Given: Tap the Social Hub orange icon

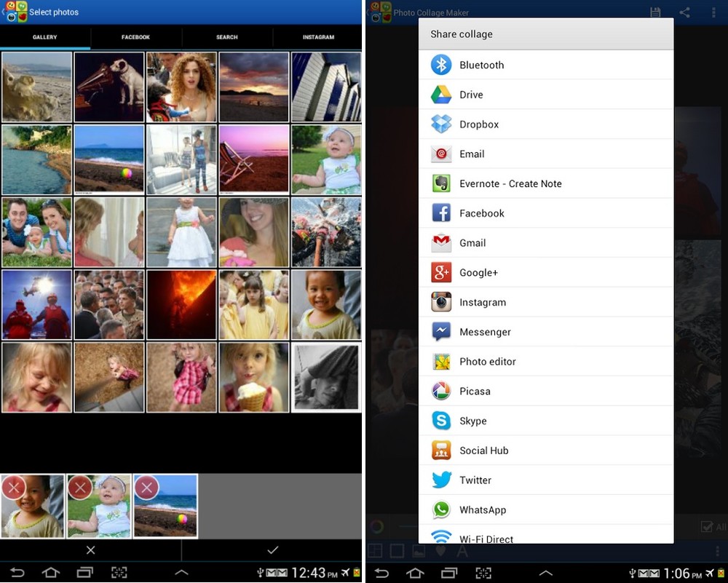Looking at the screenshot, I should (x=441, y=451).
